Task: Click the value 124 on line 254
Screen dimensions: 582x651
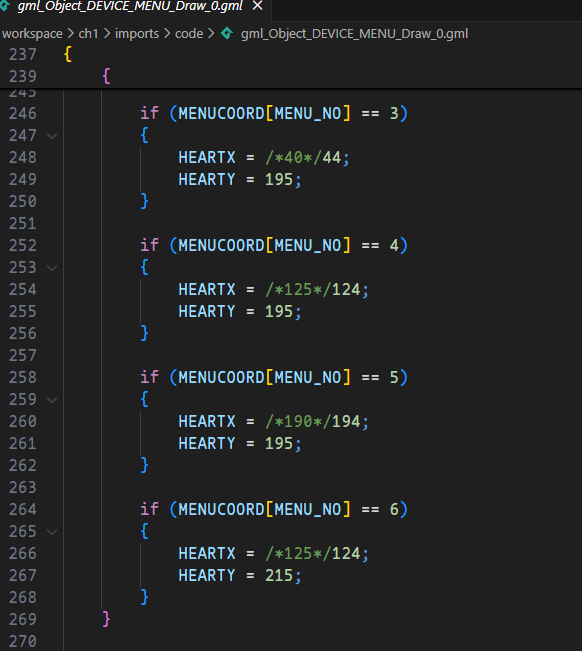Action: (346, 289)
